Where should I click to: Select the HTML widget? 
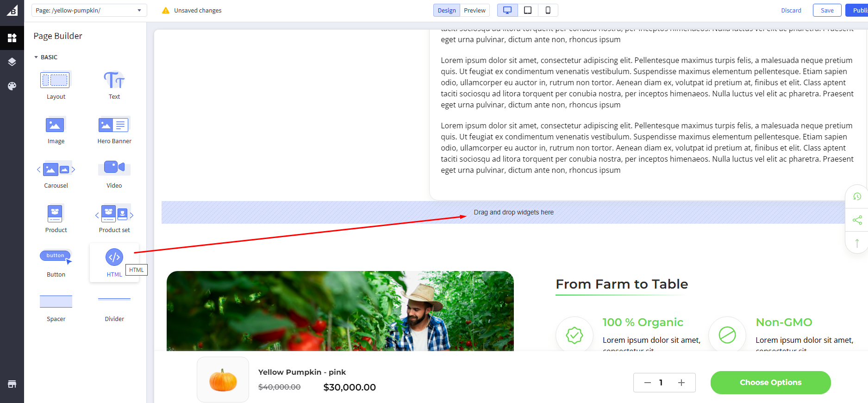(114, 263)
